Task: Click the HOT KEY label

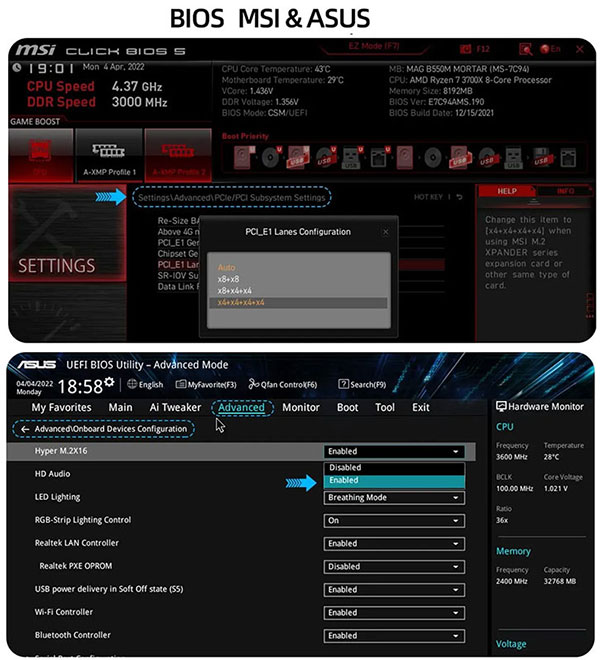Action: [x=428, y=197]
